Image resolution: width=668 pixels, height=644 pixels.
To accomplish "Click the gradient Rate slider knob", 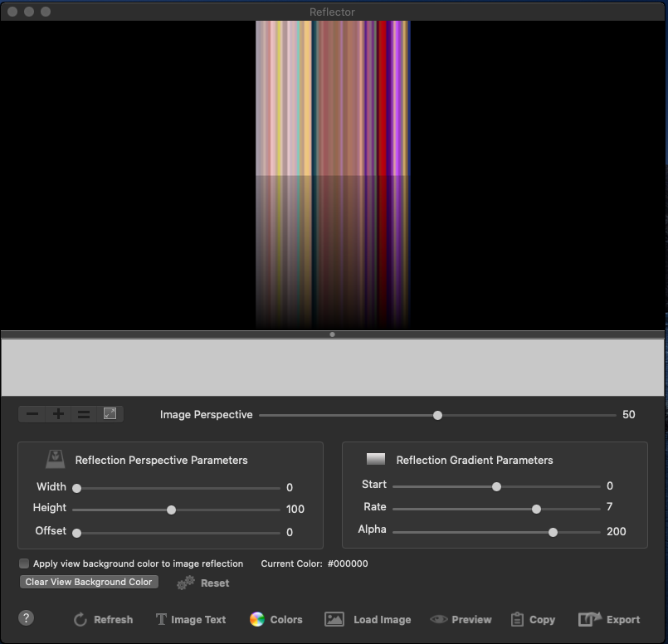I will 536,508.
